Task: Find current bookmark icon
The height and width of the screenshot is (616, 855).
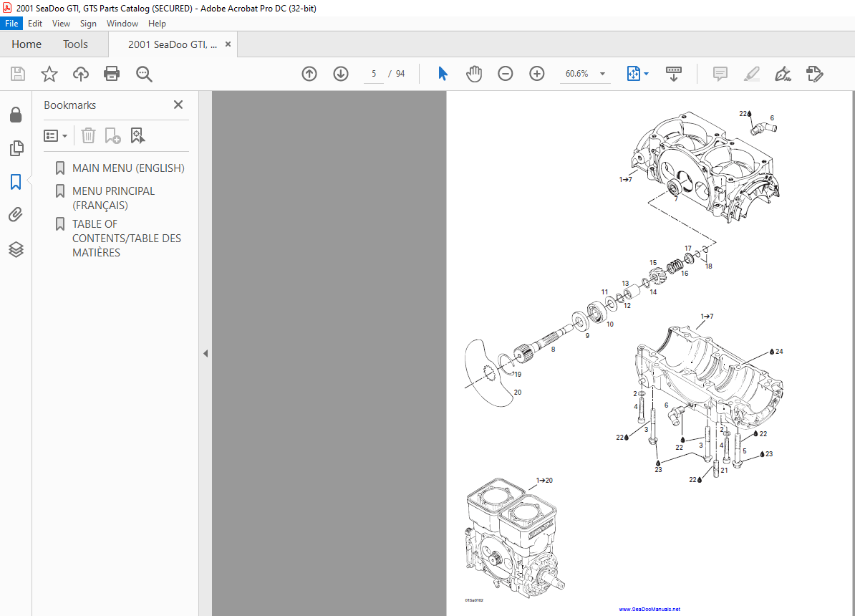Action: click(137, 135)
